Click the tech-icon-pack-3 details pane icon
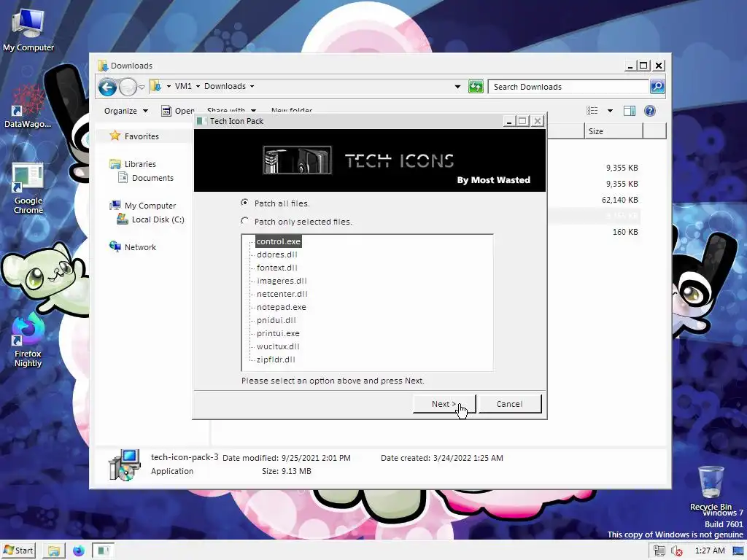747x560 pixels. coord(124,464)
